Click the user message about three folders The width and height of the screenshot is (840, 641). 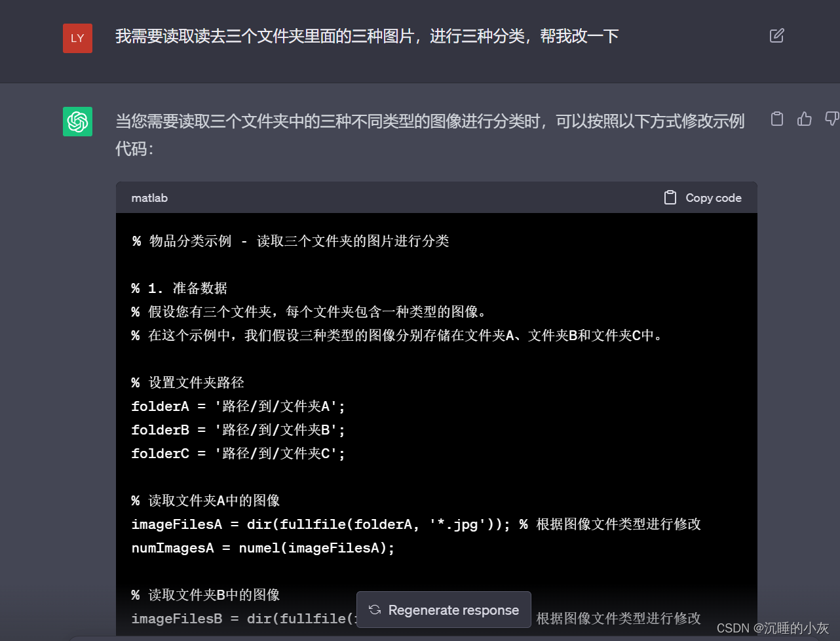(367, 36)
